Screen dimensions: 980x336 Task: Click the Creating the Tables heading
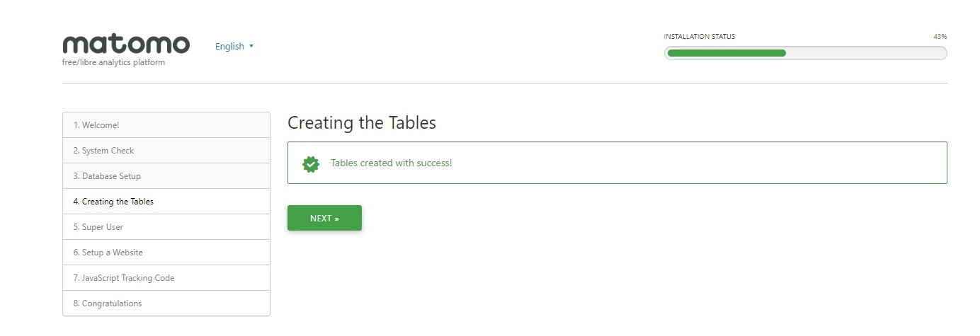click(362, 123)
